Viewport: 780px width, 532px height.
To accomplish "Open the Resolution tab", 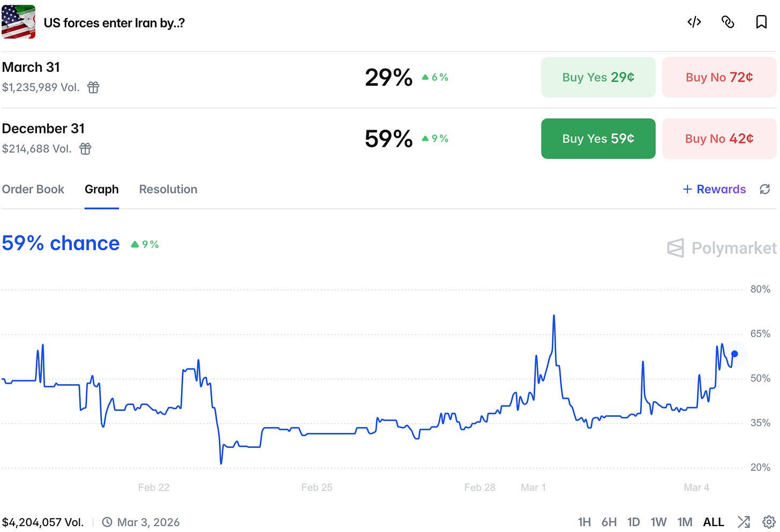I will [168, 189].
